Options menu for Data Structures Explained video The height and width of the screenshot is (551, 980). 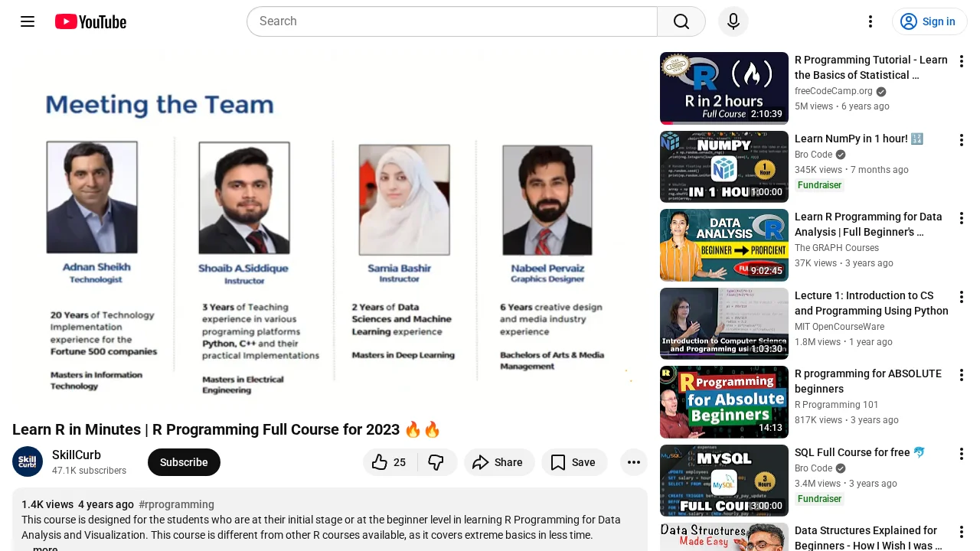(x=962, y=532)
